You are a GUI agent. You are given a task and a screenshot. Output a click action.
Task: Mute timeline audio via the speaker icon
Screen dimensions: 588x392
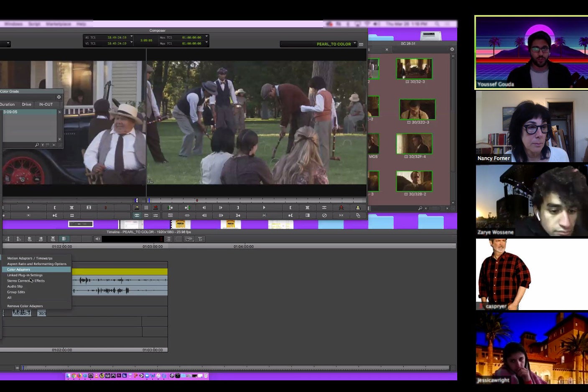[x=97, y=239]
